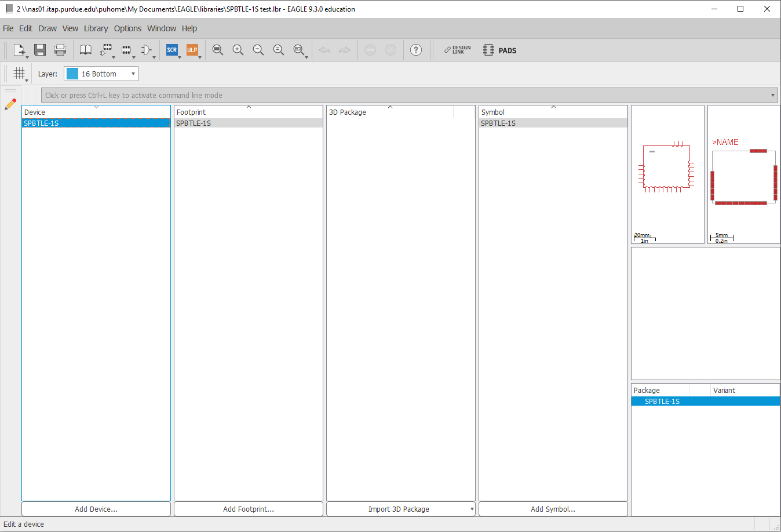This screenshot has width=781, height=532.
Task: Open the Draw menu
Action: [48, 28]
